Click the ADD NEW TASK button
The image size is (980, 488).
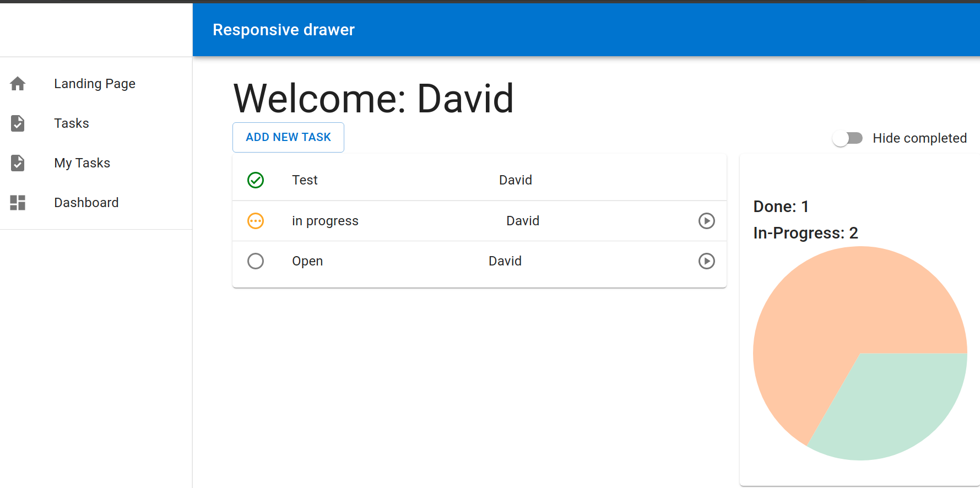(x=288, y=137)
